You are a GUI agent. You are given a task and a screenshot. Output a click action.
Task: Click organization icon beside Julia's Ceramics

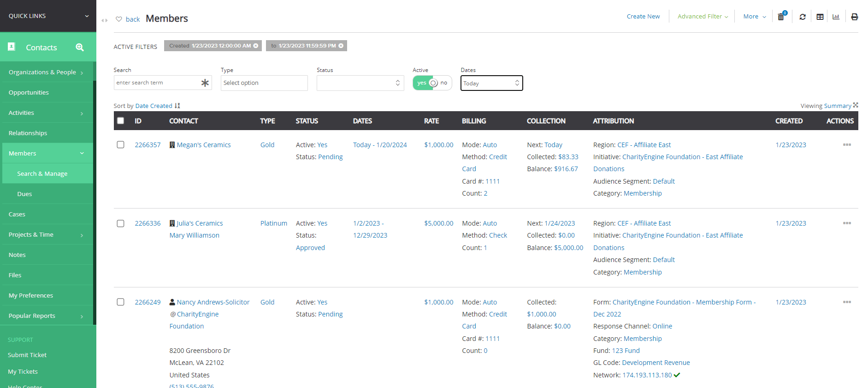172,223
